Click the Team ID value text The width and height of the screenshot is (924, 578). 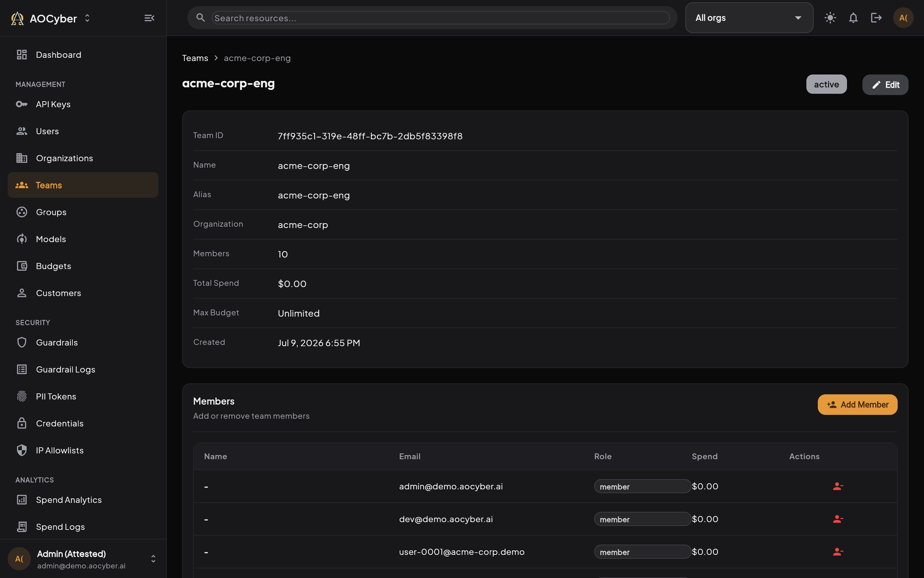coord(370,136)
